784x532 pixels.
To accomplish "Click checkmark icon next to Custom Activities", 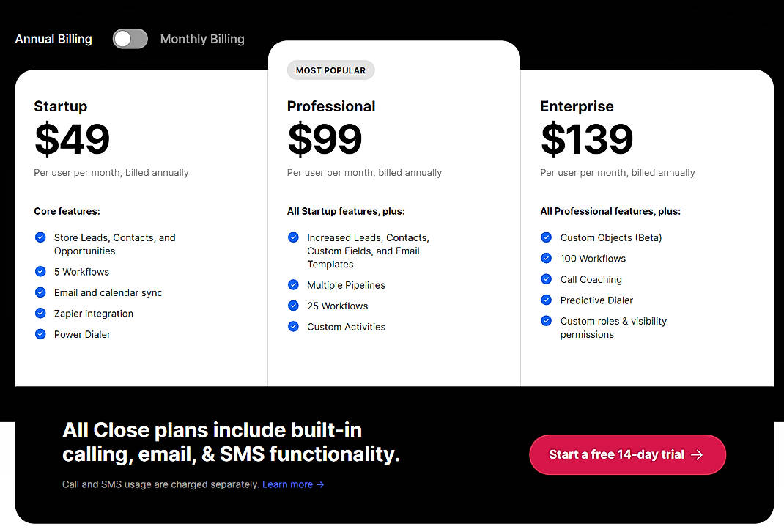I will 293,326.
